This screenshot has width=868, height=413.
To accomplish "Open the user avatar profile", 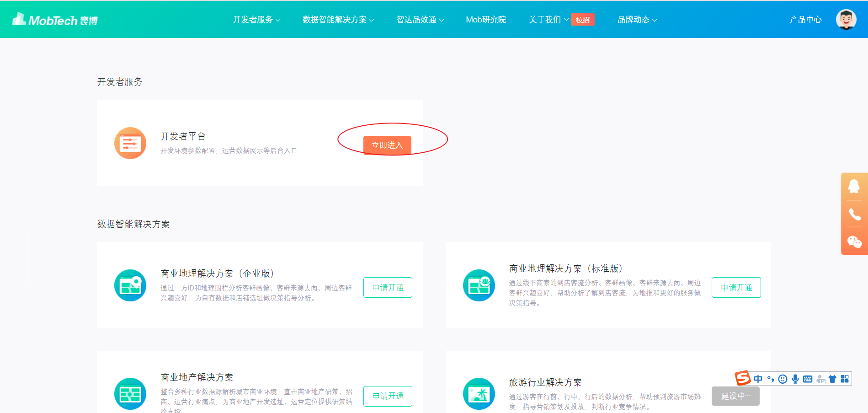I will [846, 19].
